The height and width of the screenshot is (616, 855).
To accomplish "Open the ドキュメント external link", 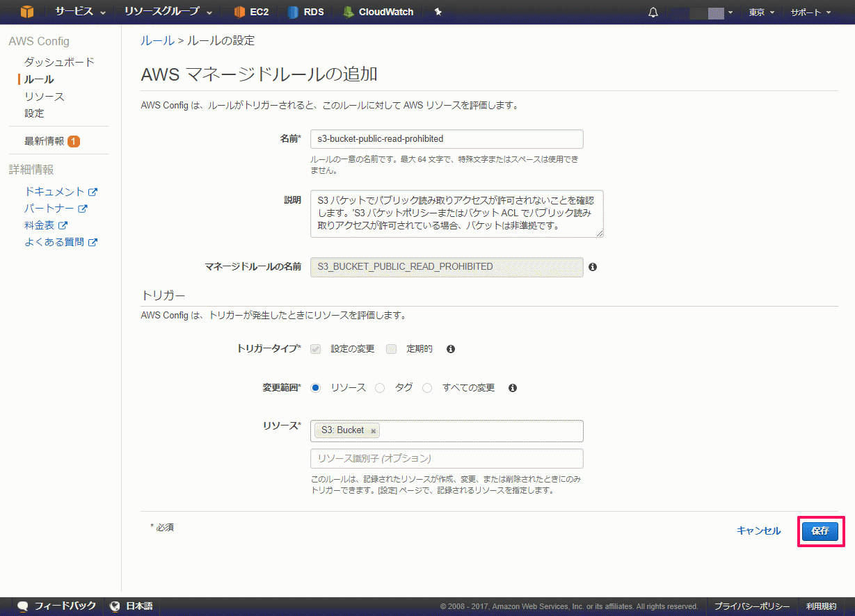I will pos(61,192).
